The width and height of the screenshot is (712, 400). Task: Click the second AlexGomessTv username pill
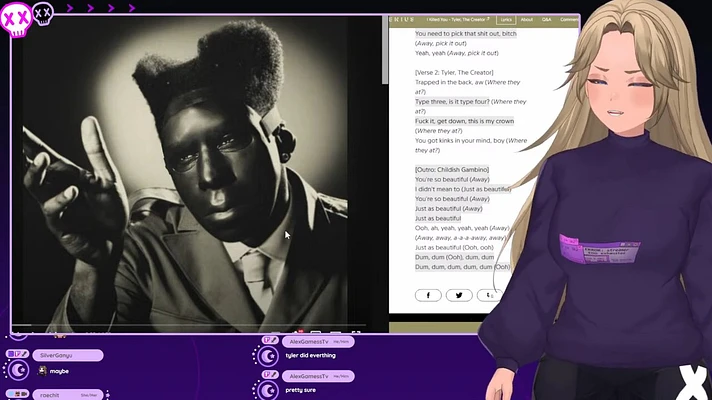pos(318,376)
